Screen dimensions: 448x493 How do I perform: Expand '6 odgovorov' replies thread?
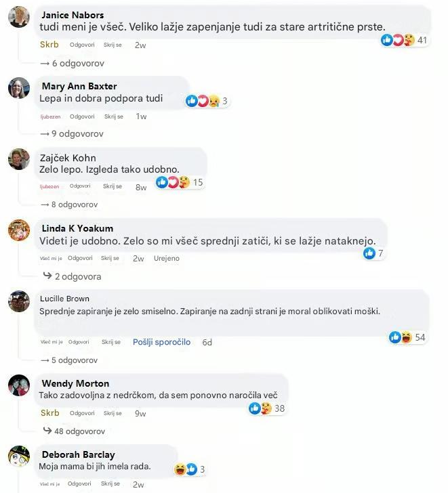[73, 63]
